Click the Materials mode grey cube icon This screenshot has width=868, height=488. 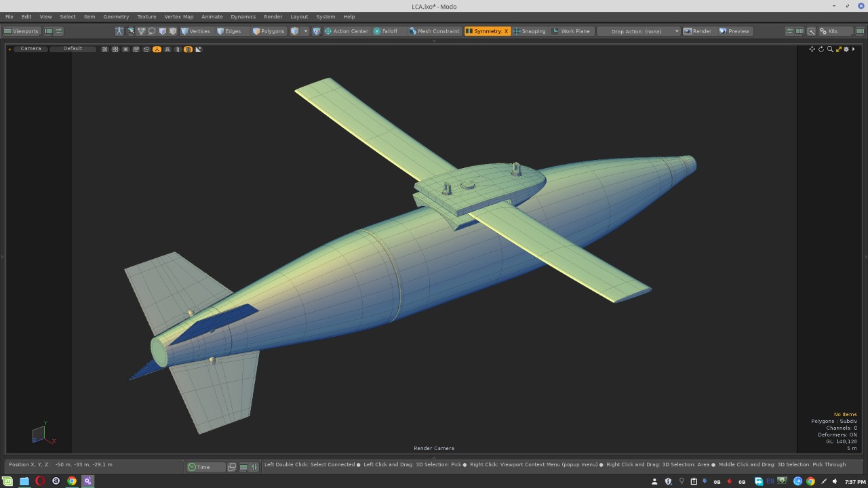click(173, 31)
